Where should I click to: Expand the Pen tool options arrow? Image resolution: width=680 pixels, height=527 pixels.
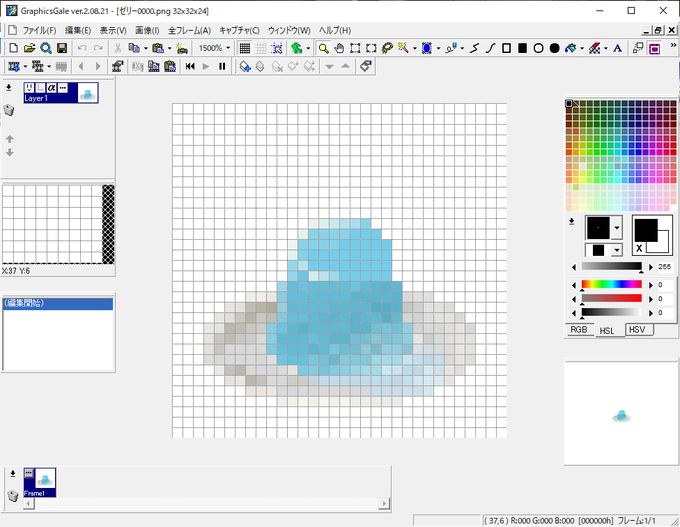pos(462,48)
